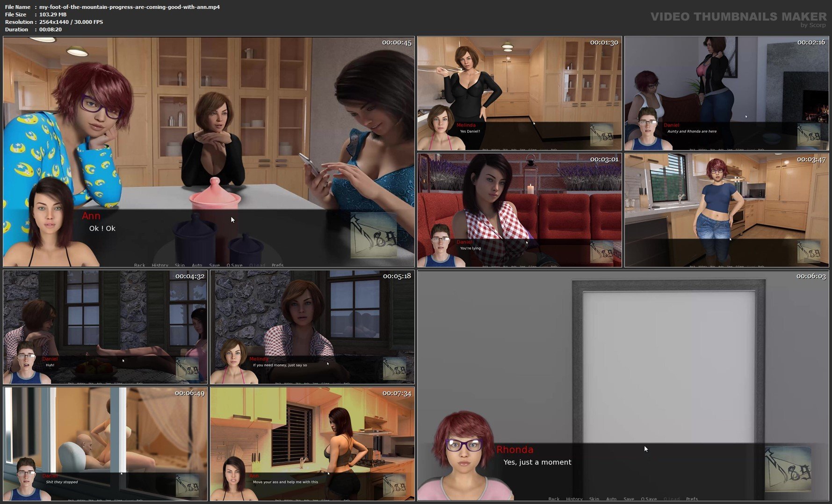Open the thumbnail stamped 00:05:18
832x504 pixels.
pos(312,327)
